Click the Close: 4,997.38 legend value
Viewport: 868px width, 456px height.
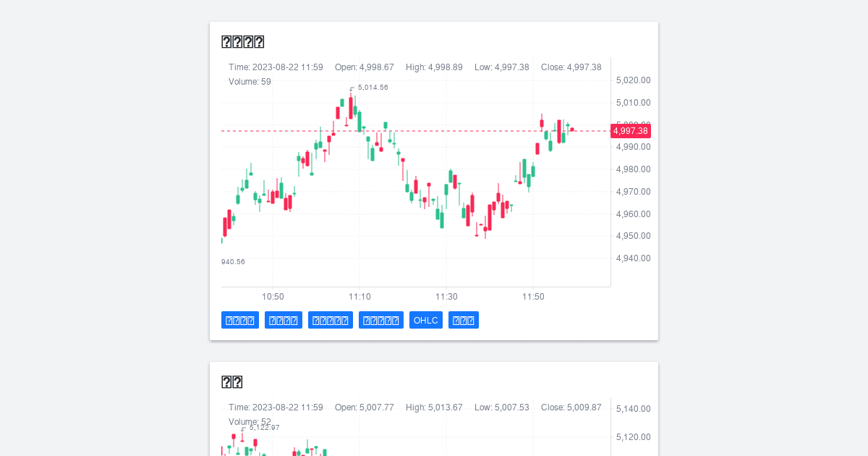[x=571, y=67]
